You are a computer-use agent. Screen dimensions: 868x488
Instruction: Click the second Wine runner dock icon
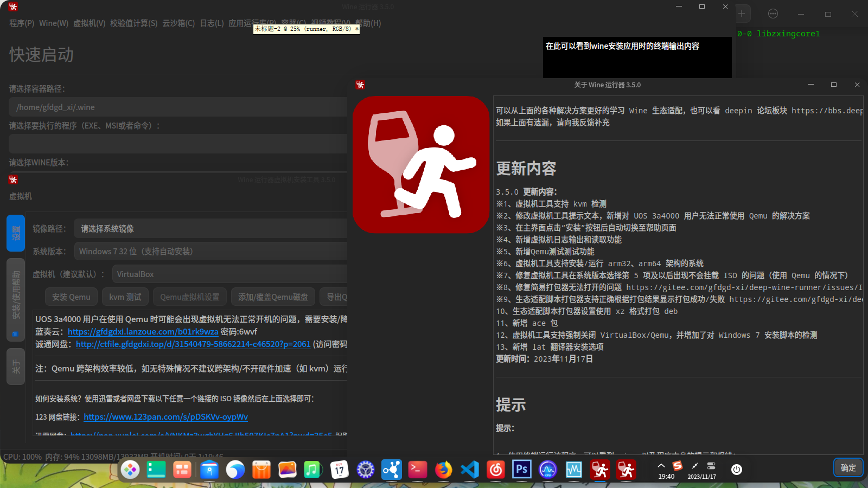pyautogui.click(x=626, y=470)
